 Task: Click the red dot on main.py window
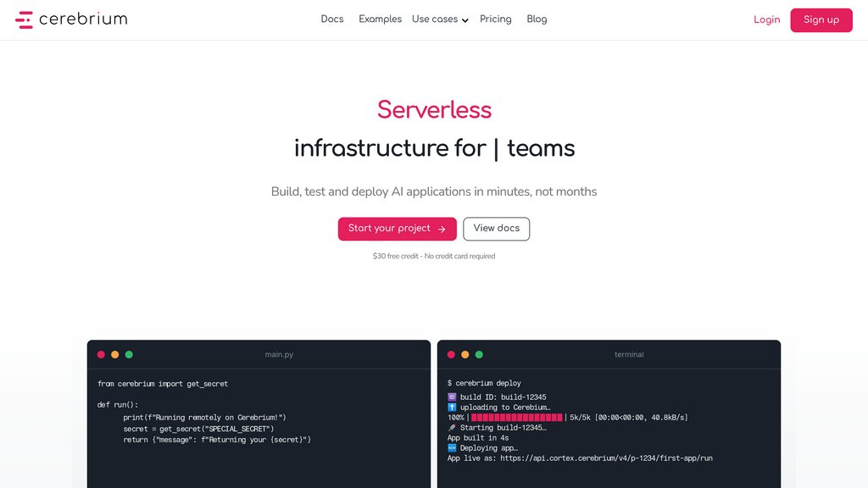pos(101,355)
